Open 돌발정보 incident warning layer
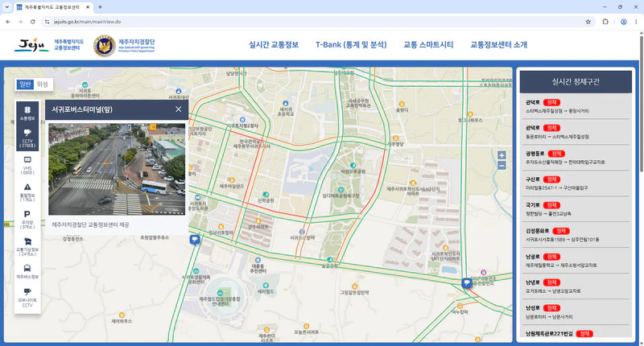The height and width of the screenshot is (346, 644). [x=27, y=192]
